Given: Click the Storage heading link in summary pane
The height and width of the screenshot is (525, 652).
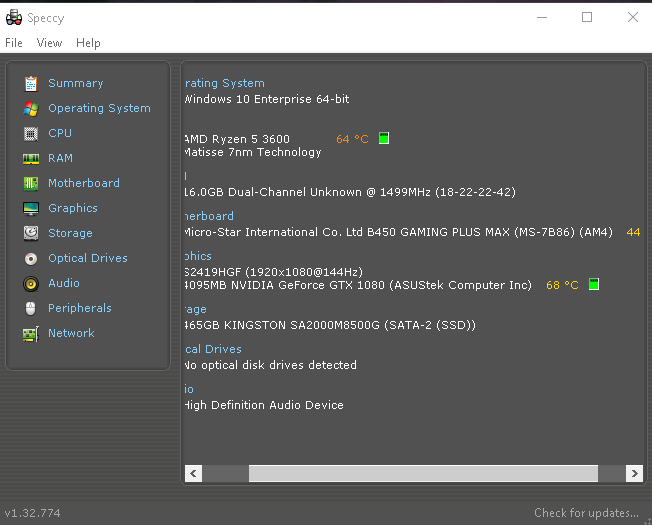Looking at the screenshot, I should click(x=196, y=309).
